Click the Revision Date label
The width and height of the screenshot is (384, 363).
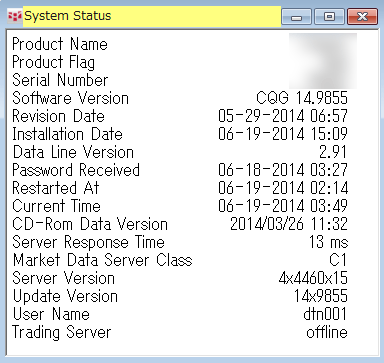click(58, 116)
